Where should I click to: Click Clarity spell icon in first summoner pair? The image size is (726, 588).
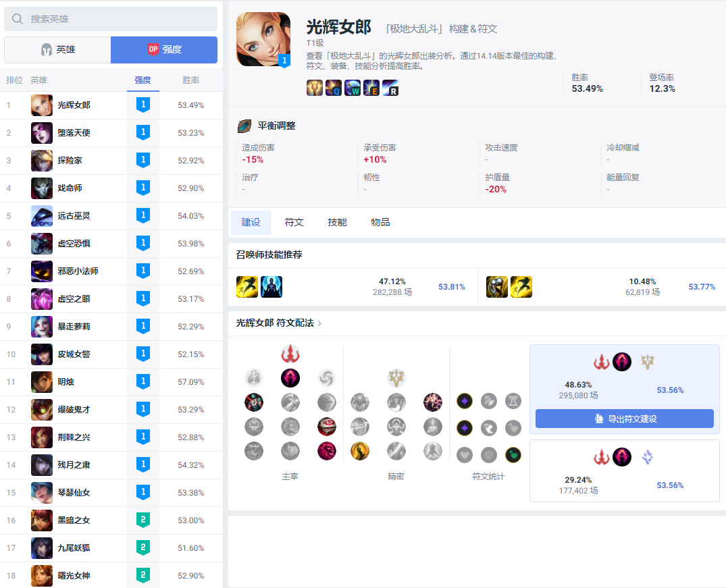pos(271,287)
